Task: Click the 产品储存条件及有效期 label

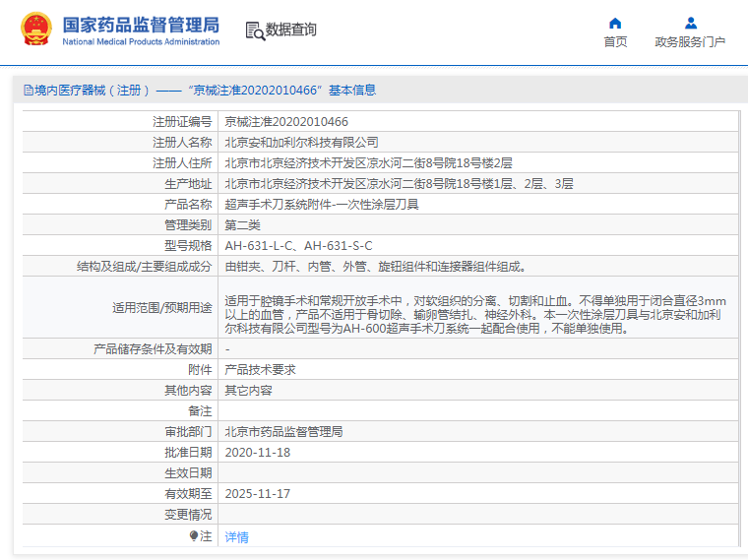Action: [153, 349]
